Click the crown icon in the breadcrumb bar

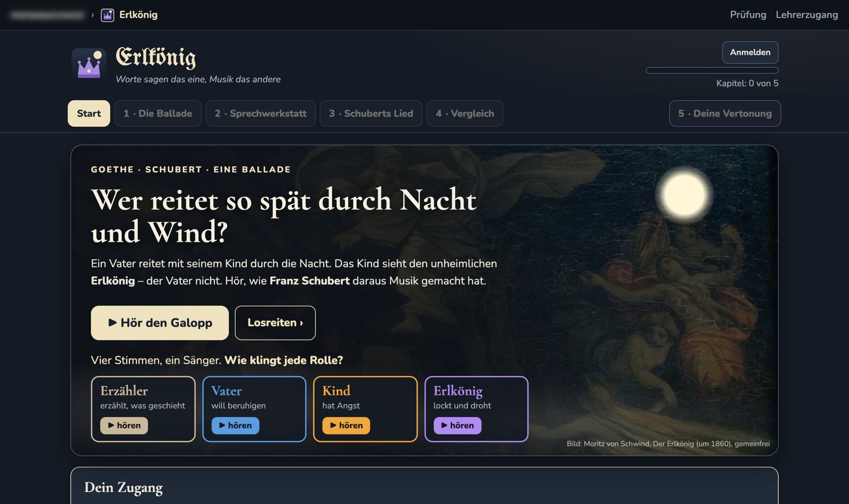point(107,15)
